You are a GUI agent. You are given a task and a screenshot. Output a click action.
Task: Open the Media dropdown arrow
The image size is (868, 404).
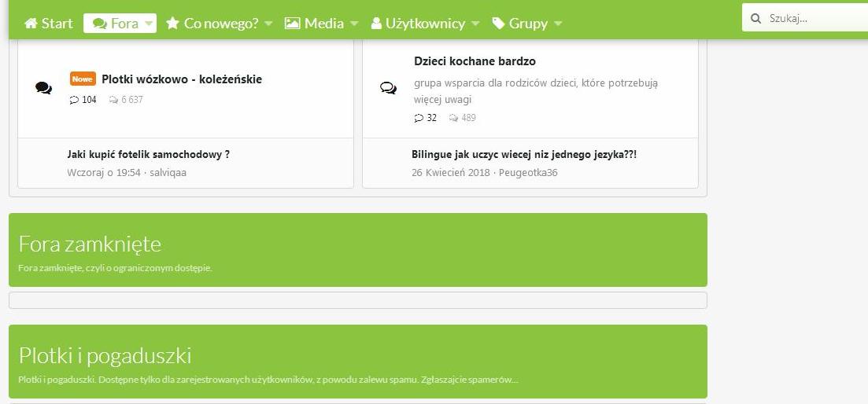[354, 24]
